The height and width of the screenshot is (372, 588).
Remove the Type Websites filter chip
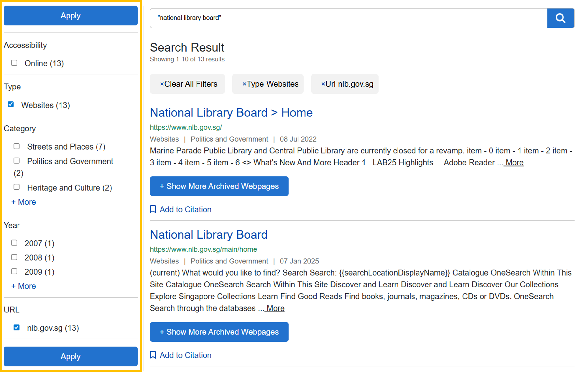coord(268,84)
